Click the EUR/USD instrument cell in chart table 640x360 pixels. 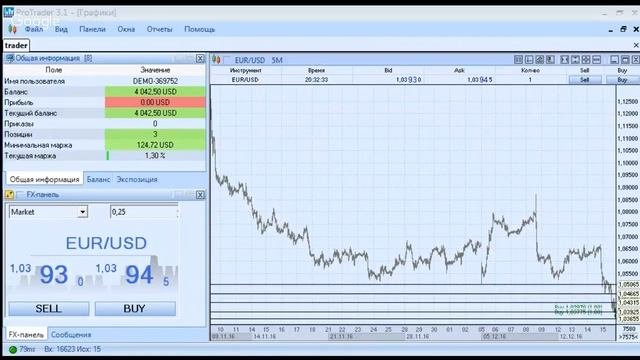click(245, 80)
